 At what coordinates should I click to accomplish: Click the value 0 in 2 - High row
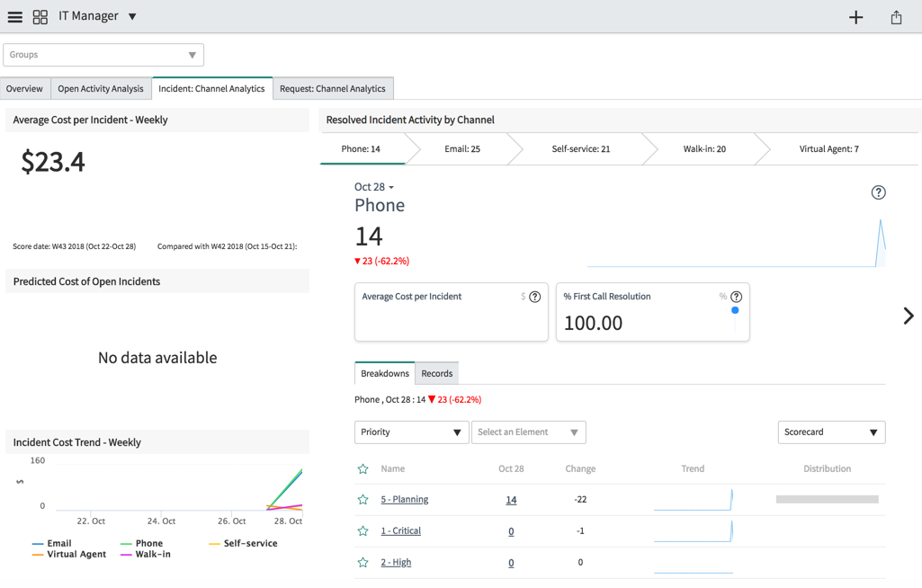click(x=511, y=563)
